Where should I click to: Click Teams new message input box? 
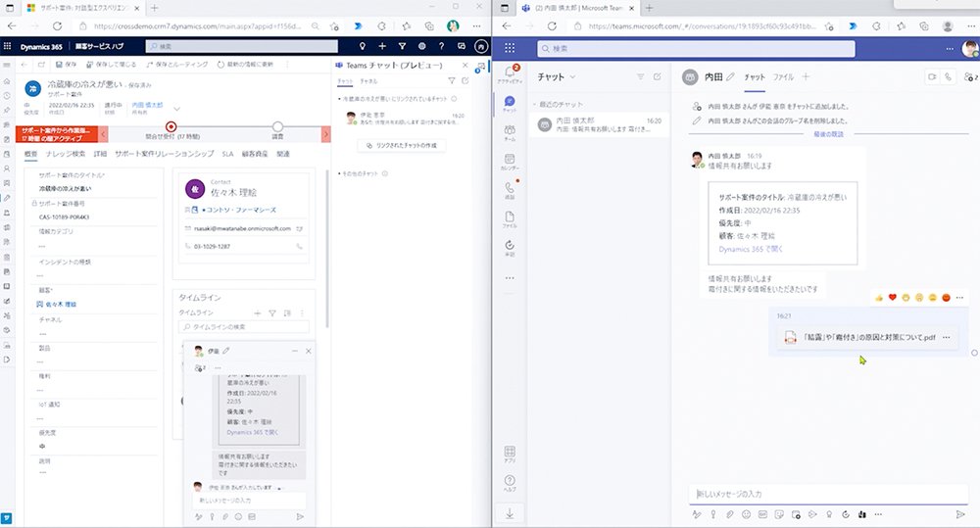pos(828,494)
